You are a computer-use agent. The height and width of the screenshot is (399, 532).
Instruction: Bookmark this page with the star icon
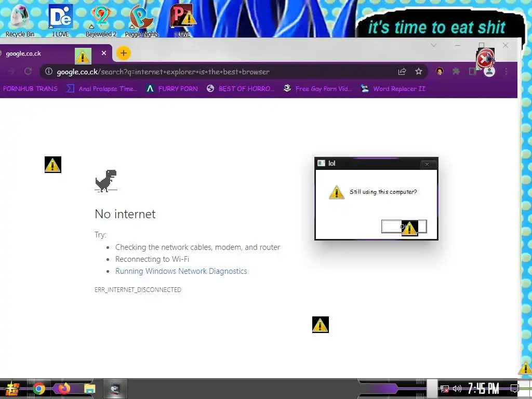tap(419, 71)
